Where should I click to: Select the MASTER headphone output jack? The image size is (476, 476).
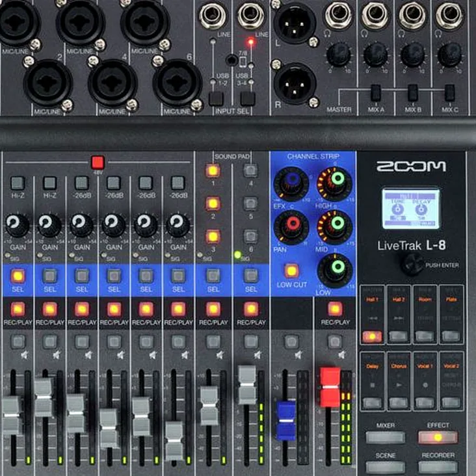pos(338,14)
